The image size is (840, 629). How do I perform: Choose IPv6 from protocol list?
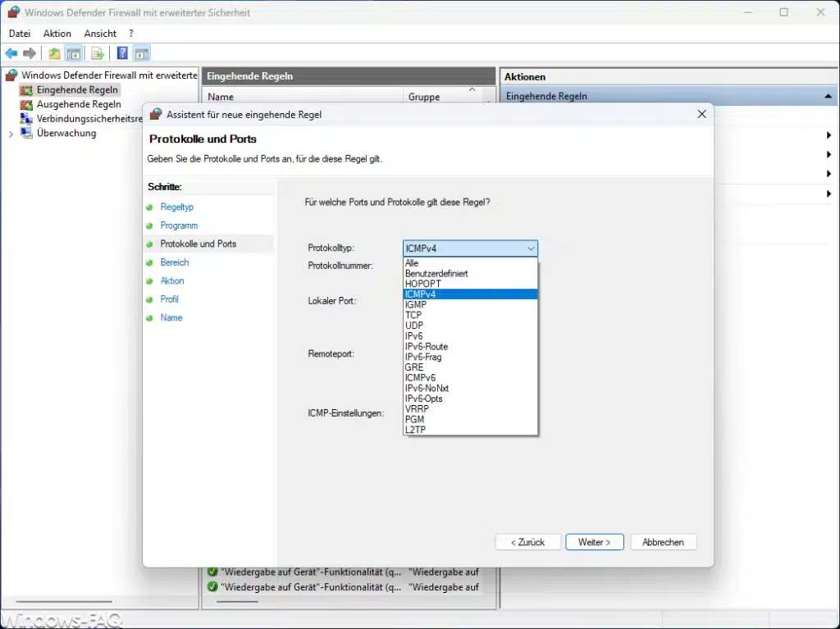(470, 336)
